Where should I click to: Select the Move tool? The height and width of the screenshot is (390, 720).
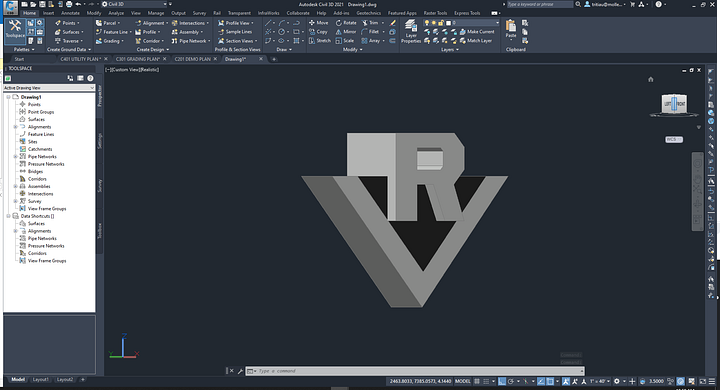(x=318, y=23)
